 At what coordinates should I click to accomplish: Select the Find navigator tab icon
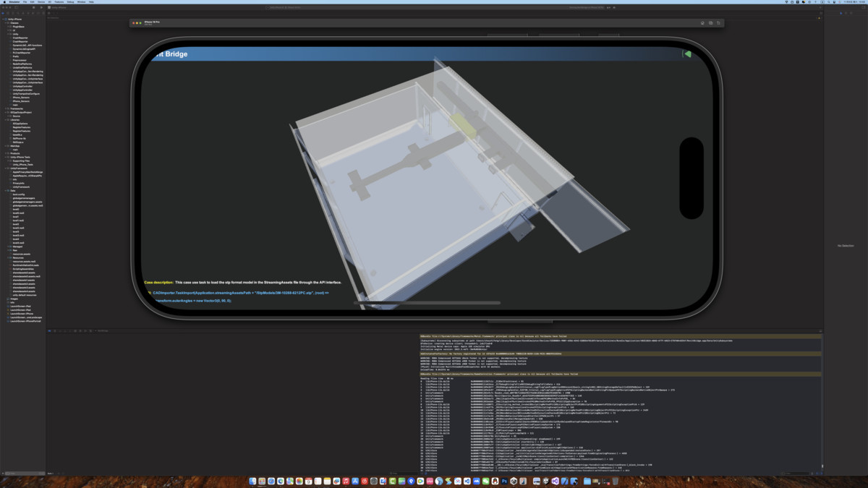tap(18, 13)
